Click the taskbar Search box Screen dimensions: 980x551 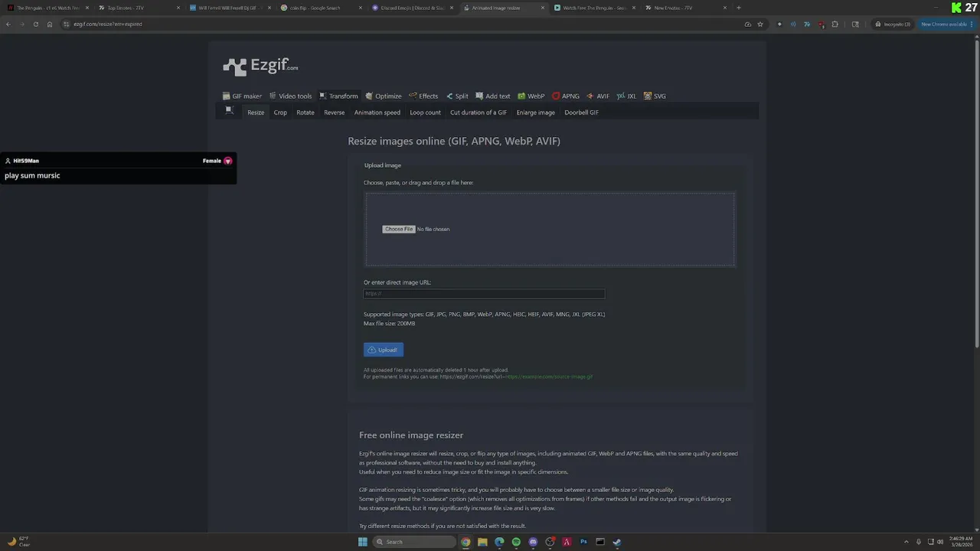pyautogui.click(x=414, y=542)
